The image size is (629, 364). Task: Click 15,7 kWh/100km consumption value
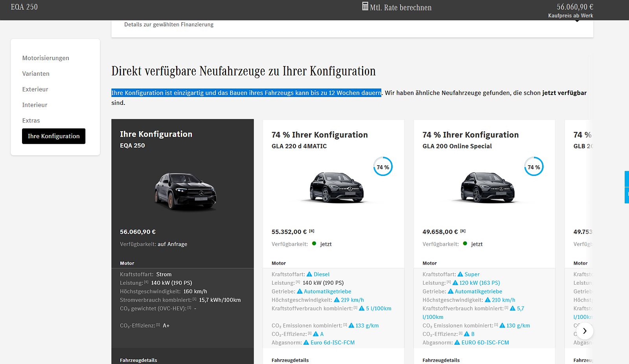[220, 300]
